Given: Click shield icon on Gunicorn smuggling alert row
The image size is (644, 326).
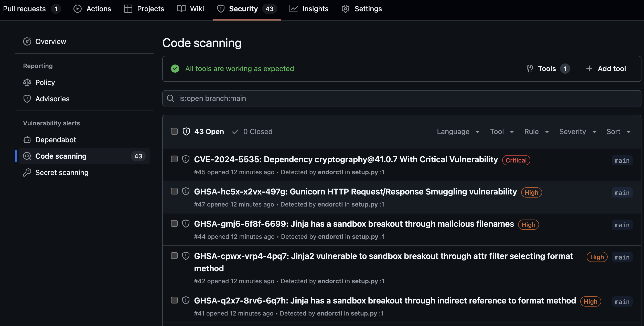Looking at the screenshot, I should click(186, 191).
